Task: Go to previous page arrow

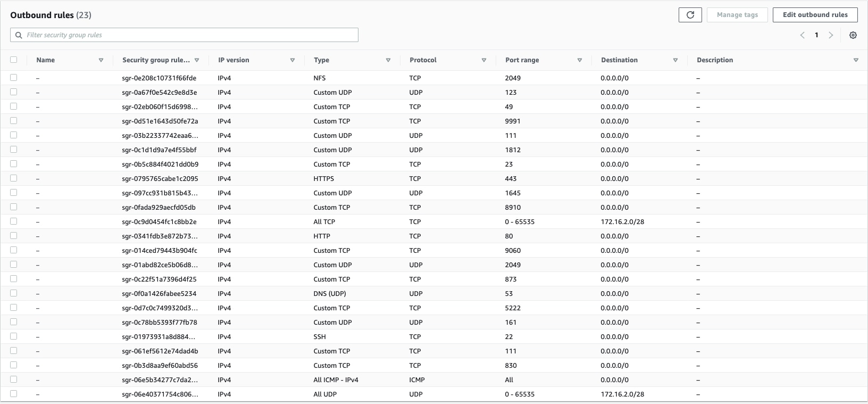Action: [803, 35]
